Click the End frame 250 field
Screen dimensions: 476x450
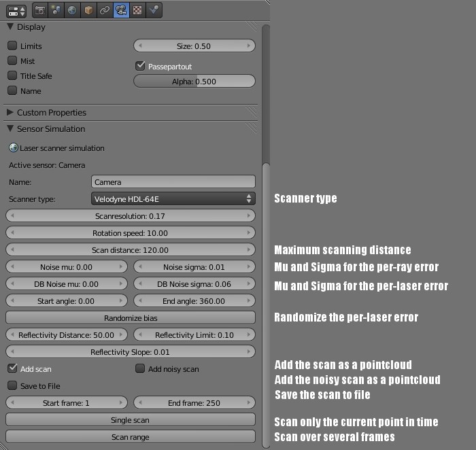[x=194, y=402]
